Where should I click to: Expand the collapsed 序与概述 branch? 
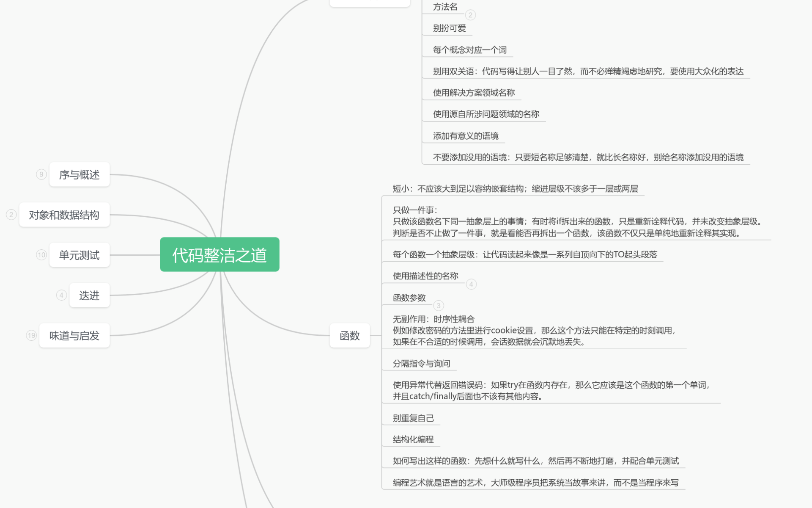41,174
